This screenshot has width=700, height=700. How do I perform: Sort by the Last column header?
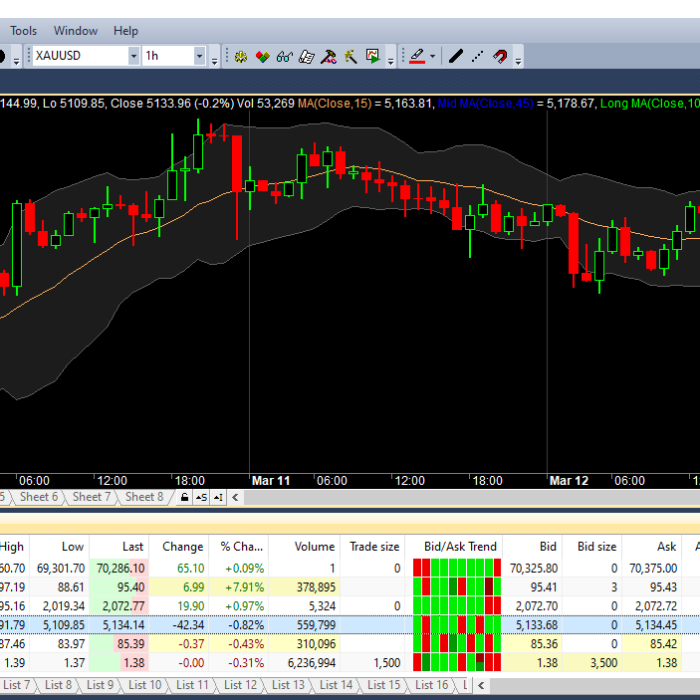pos(119,546)
